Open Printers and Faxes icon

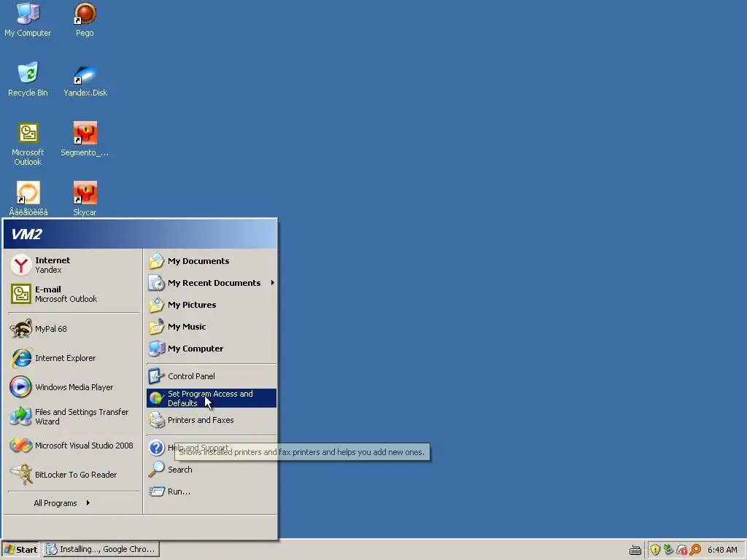156,420
